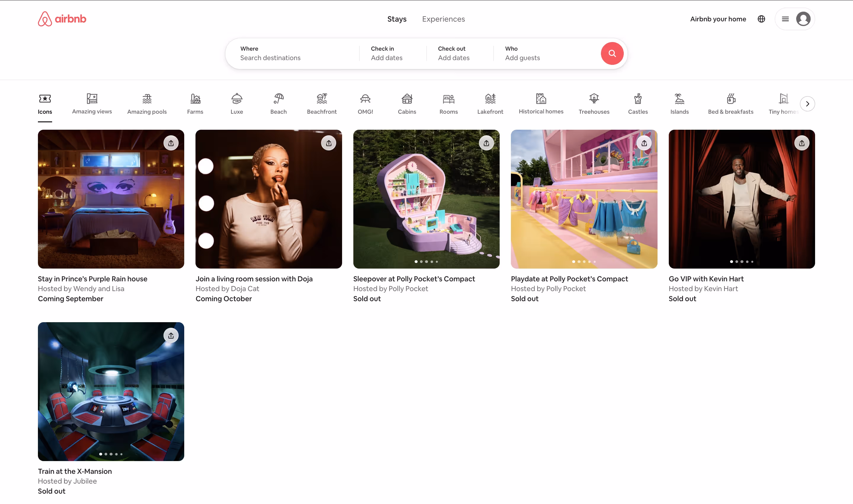Switch to the Experiences tab
Image resolution: width=853 pixels, height=504 pixels.
click(443, 19)
